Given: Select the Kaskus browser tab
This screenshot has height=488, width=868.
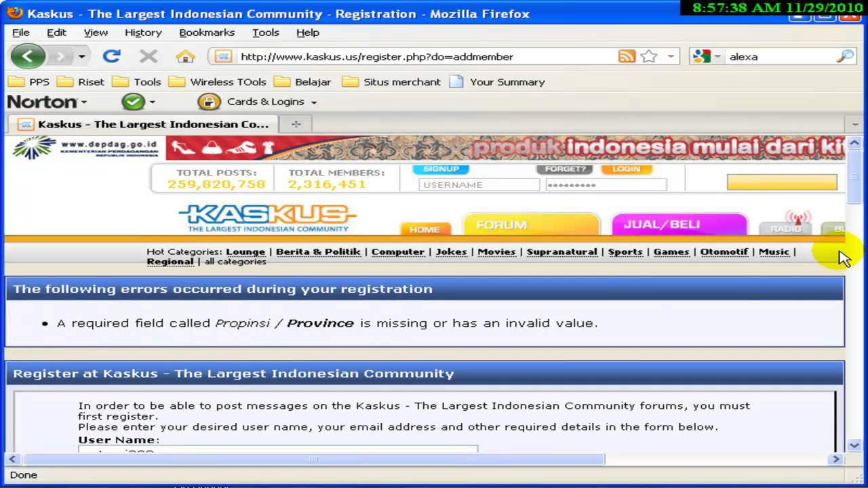Looking at the screenshot, I should (x=144, y=124).
